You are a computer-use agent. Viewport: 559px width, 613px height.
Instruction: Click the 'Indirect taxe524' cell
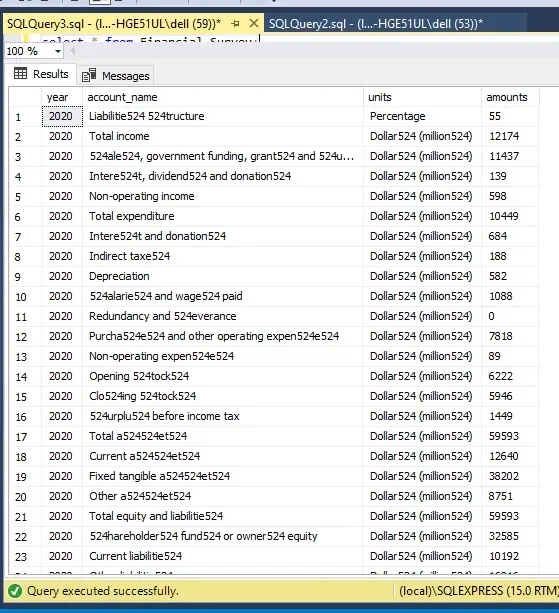(x=223, y=256)
